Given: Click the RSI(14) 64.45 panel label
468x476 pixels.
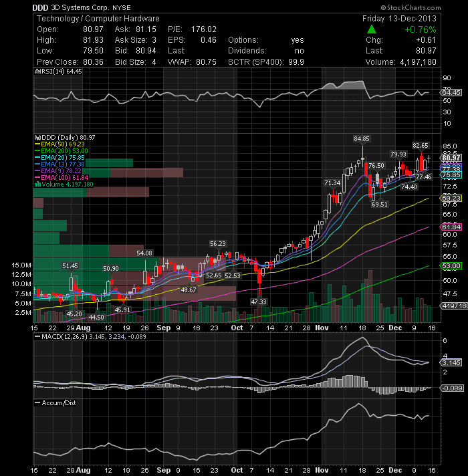Looking at the screenshot, I should pos(61,72).
